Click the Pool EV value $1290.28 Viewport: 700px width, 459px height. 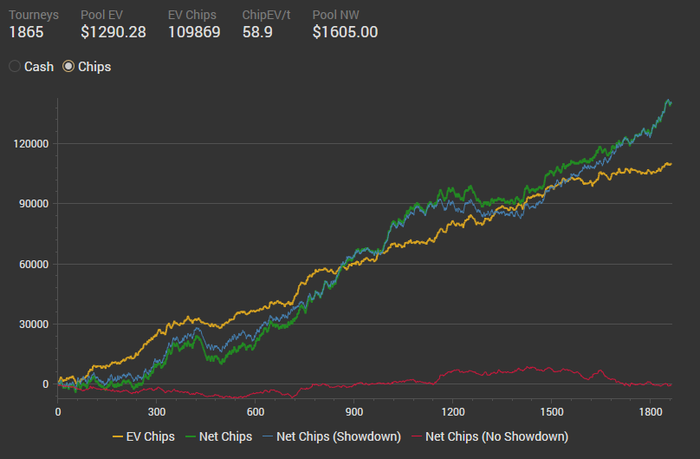pos(113,32)
